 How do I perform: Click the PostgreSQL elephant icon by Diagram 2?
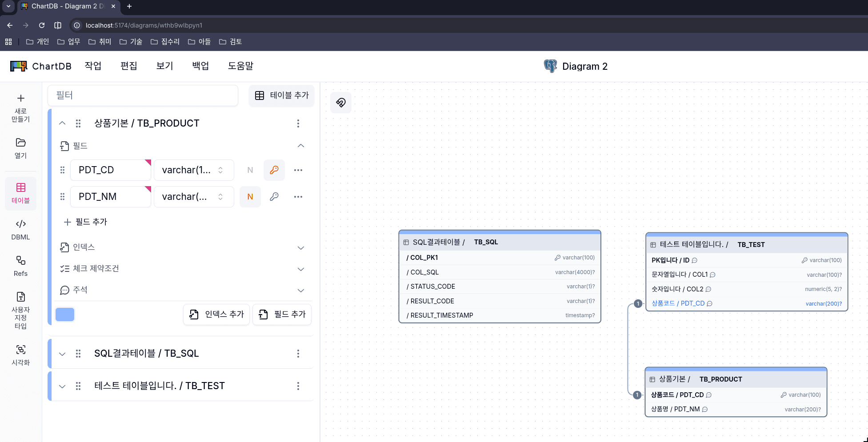550,66
